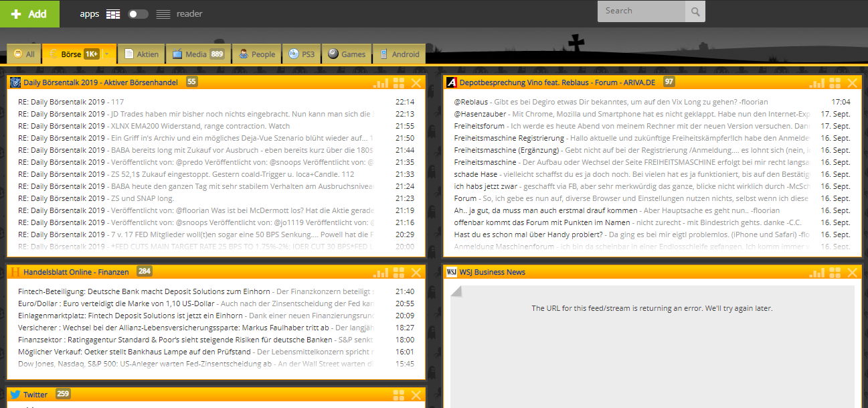Open the Games tab

click(347, 54)
